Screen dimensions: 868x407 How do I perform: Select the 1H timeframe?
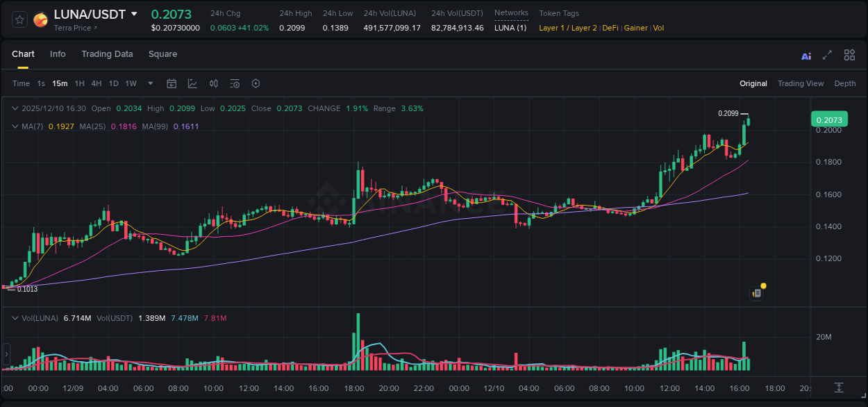click(x=80, y=83)
